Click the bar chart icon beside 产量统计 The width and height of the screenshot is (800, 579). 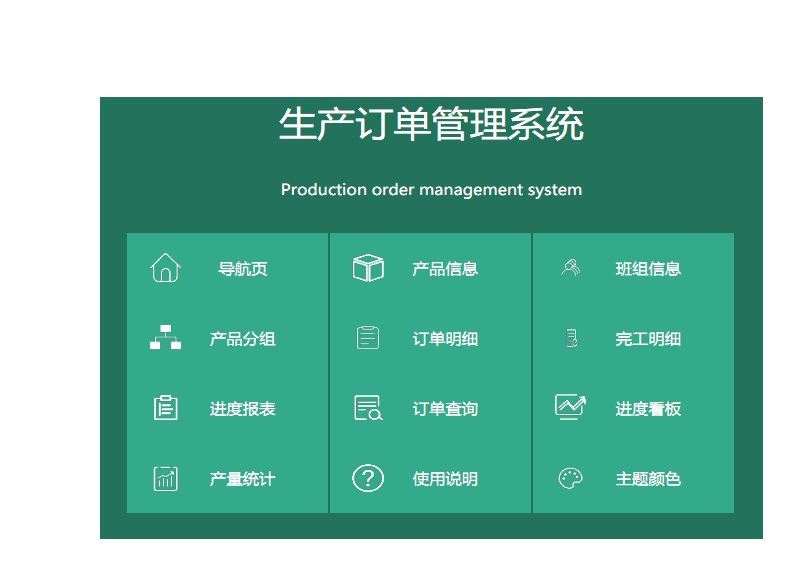tap(165, 479)
